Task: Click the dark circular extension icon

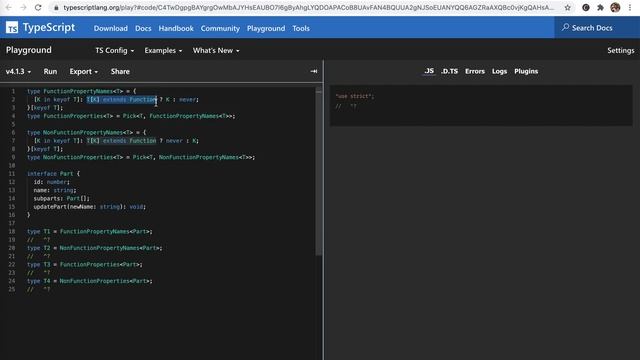Action: click(586, 7)
